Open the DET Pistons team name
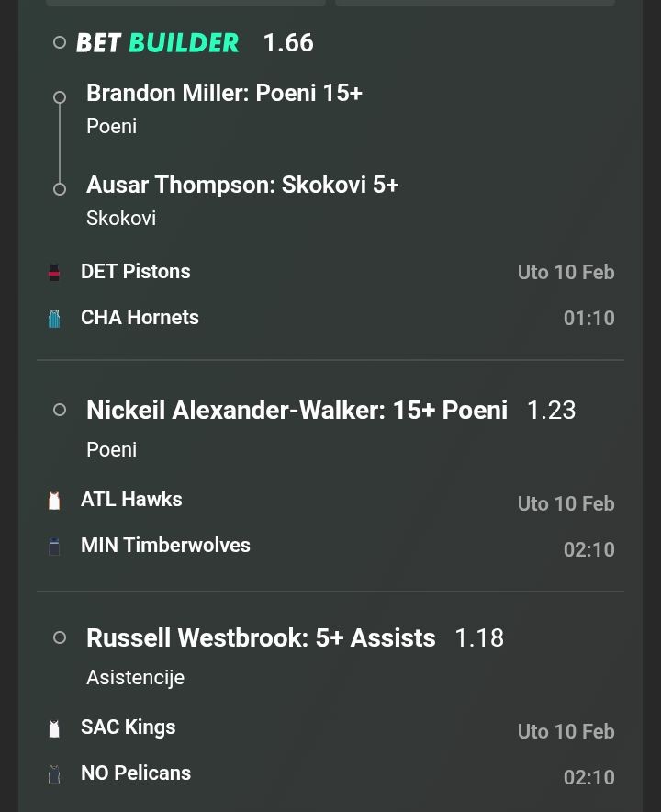 tap(136, 272)
